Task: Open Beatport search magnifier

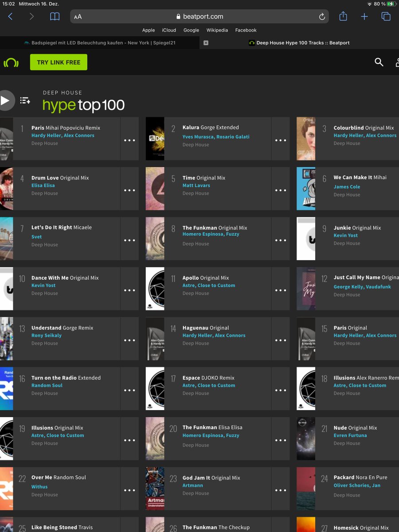Action: coord(379,62)
